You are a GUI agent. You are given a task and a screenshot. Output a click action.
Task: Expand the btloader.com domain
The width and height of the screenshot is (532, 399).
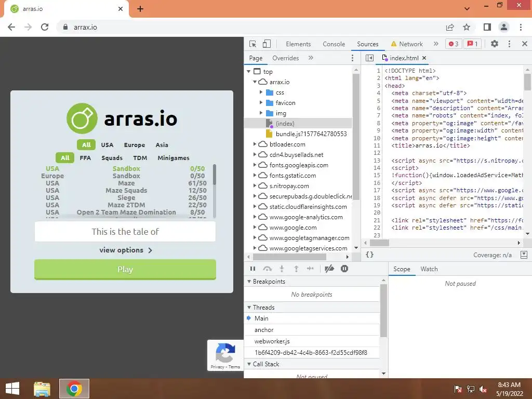click(255, 144)
